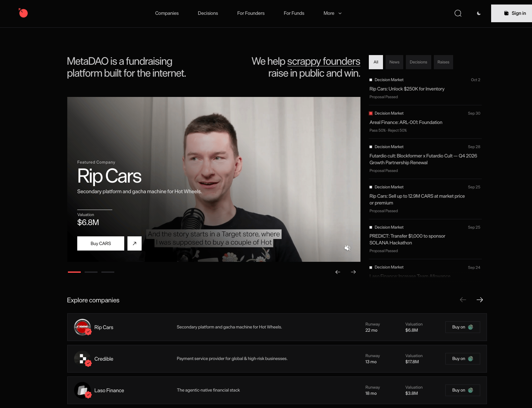Open the search icon in header
The image size is (532, 408).
pos(458,13)
